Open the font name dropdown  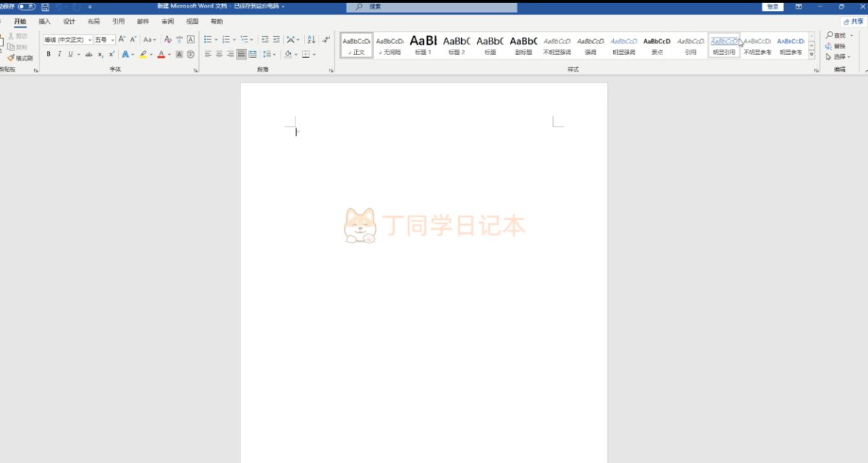90,40
